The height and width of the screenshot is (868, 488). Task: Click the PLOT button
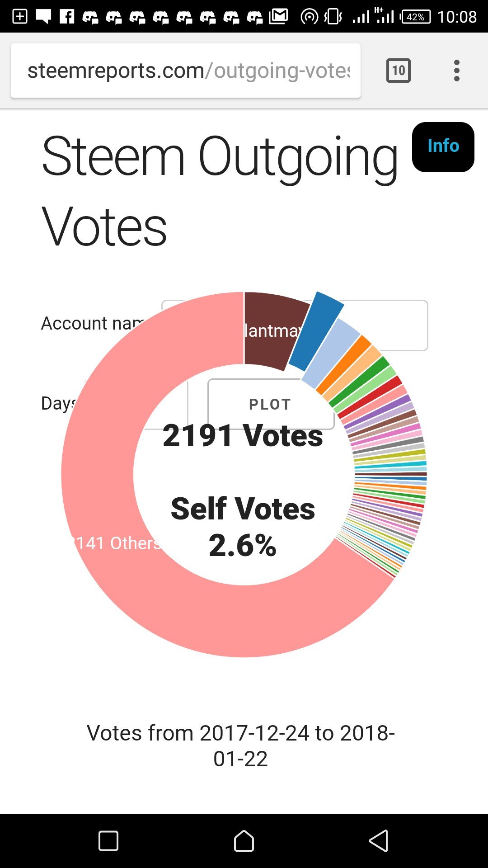click(270, 404)
